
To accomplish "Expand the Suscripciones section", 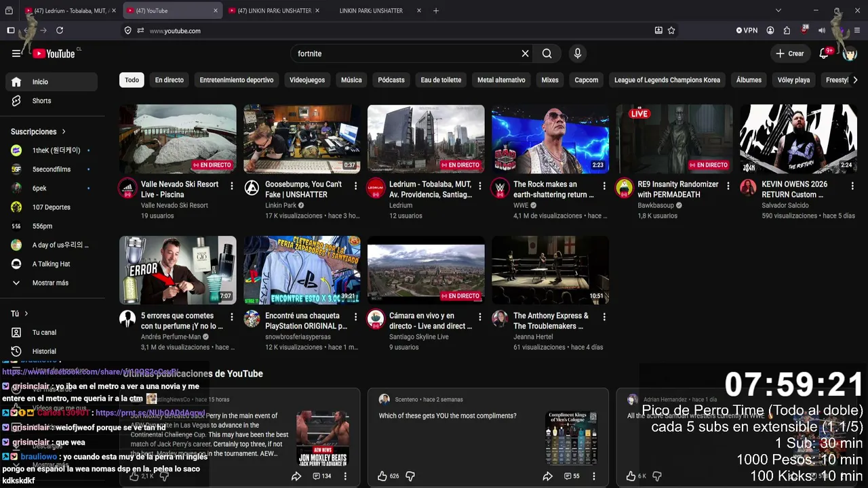I will [x=39, y=131].
